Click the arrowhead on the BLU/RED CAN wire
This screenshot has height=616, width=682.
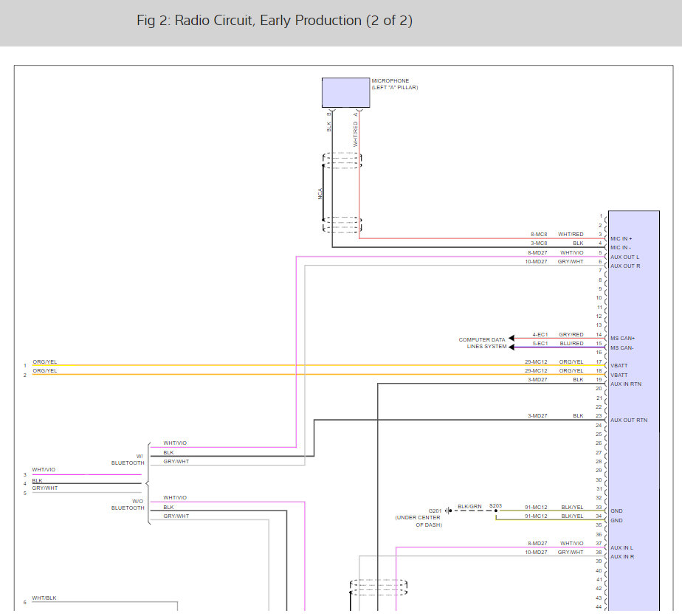(512, 347)
